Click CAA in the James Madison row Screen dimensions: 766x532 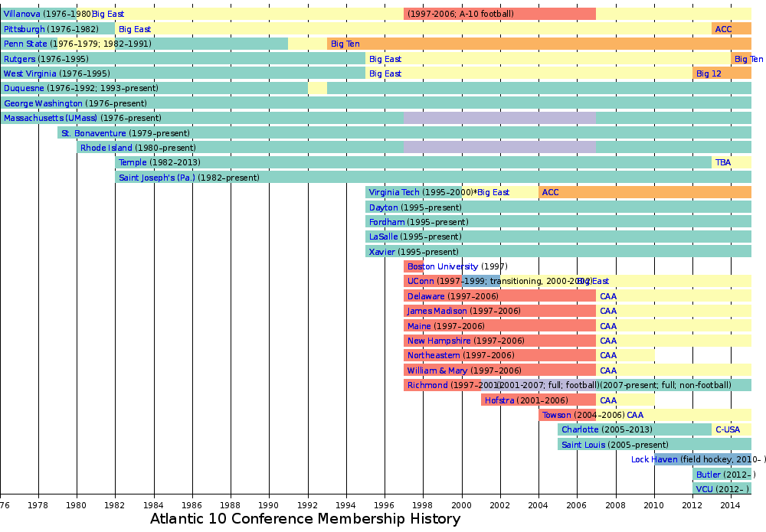608,311
